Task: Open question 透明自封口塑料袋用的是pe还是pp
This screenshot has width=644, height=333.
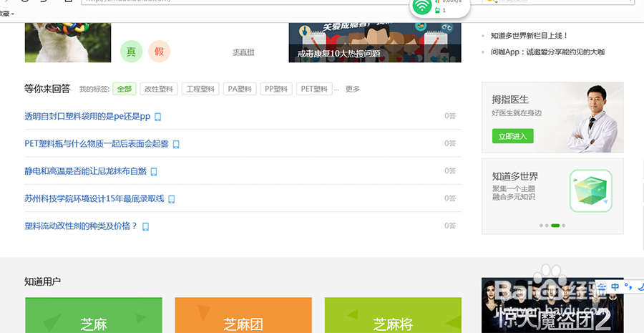Action: pos(87,116)
